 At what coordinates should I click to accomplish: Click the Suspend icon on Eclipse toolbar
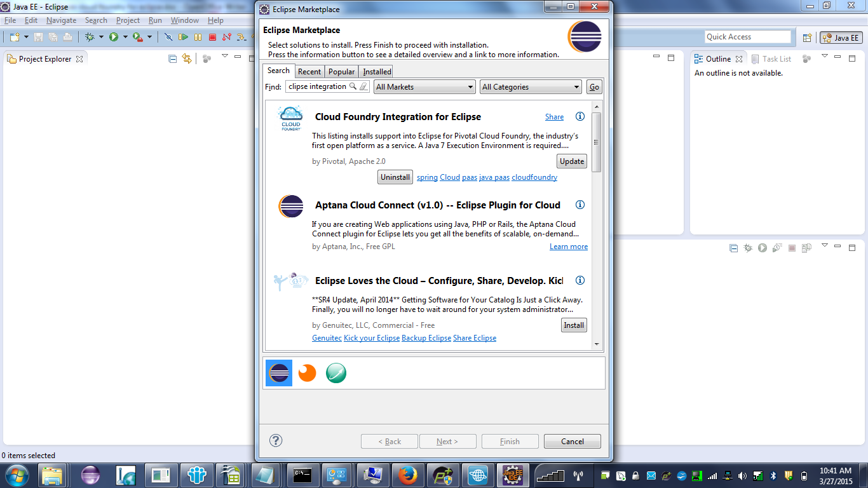pos(198,36)
